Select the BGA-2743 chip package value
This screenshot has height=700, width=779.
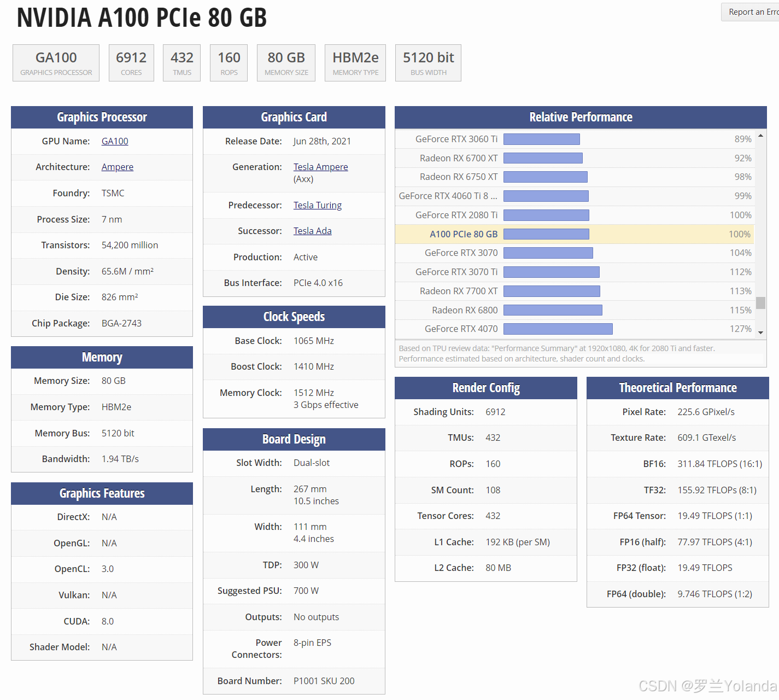tap(121, 323)
